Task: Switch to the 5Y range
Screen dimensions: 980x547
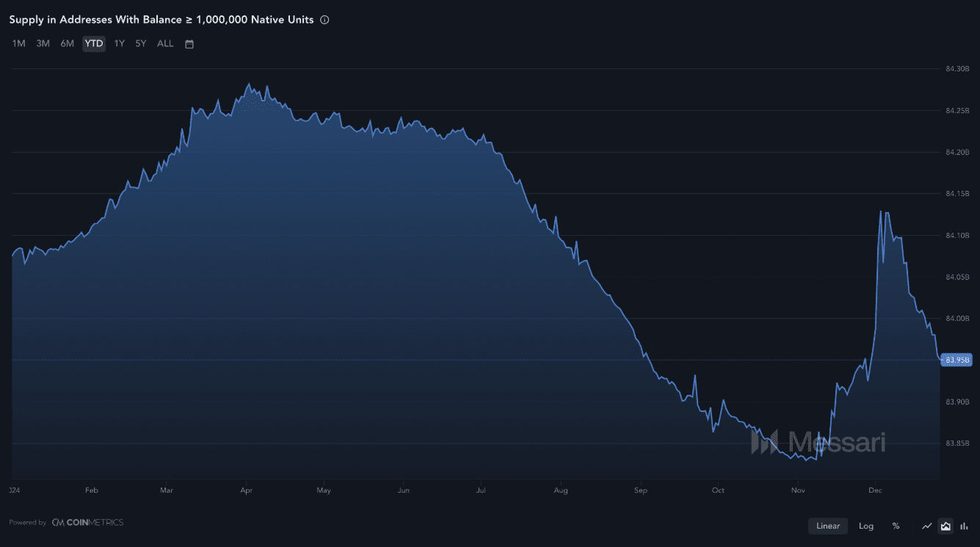Action: (x=141, y=43)
